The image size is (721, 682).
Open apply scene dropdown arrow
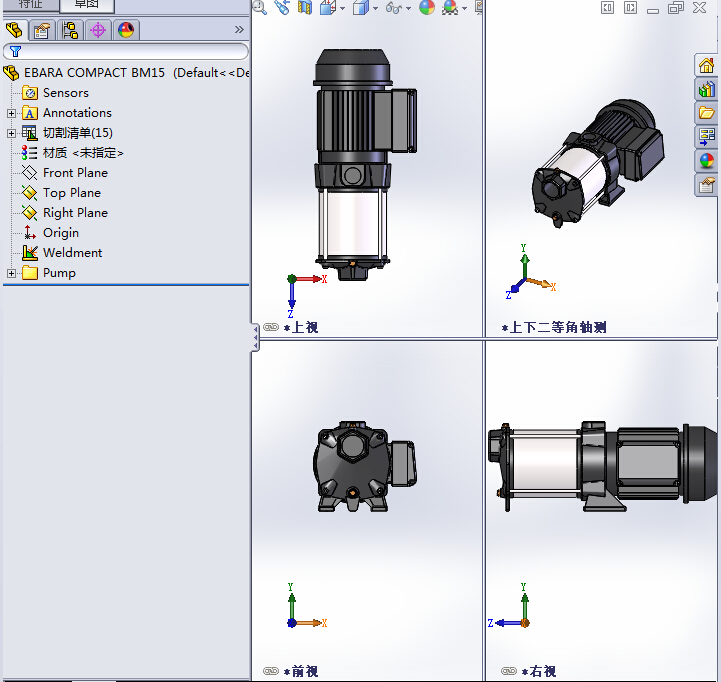pos(464,8)
